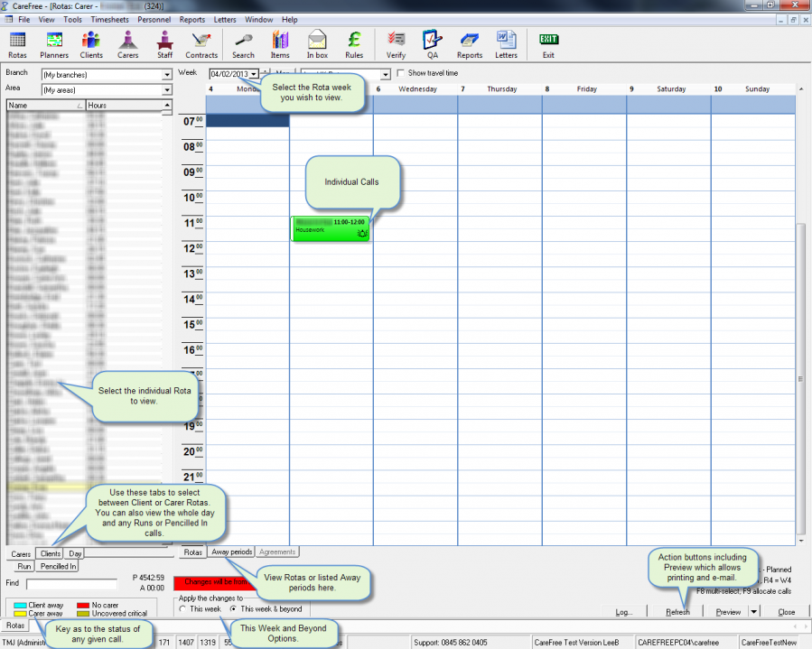This screenshot has height=649, width=812.
Task: Open the Timesheets menu
Action: click(x=109, y=19)
